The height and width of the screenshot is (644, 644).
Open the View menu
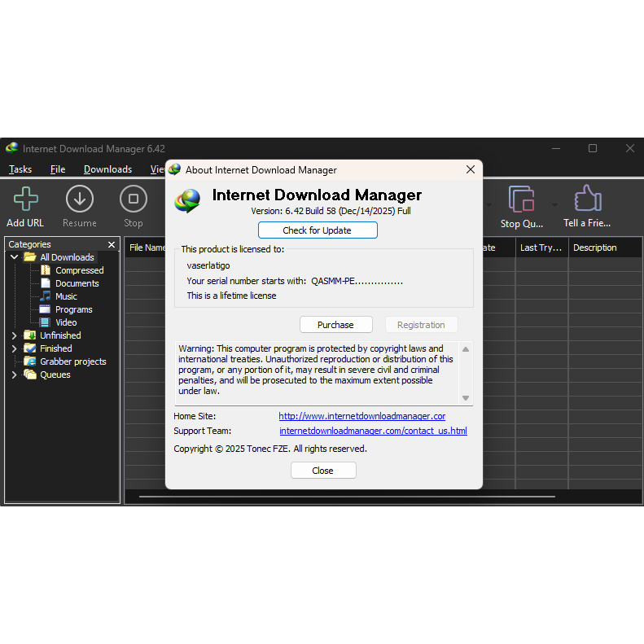tap(158, 169)
